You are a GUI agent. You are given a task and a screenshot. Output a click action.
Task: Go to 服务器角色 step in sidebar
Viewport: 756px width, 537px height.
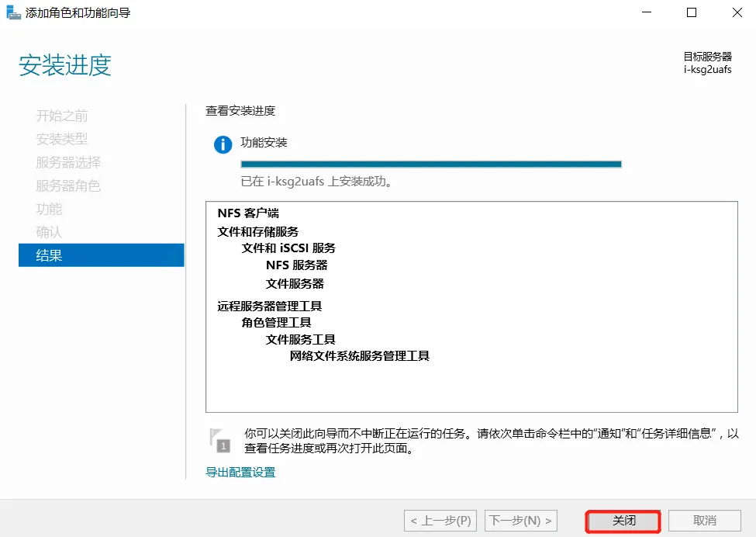point(68,185)
